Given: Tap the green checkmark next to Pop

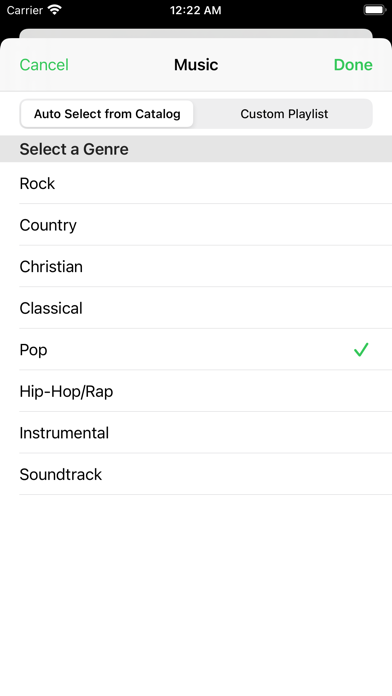Looking at the screenshot, I should pyautogui.click(x=361, y=350).
